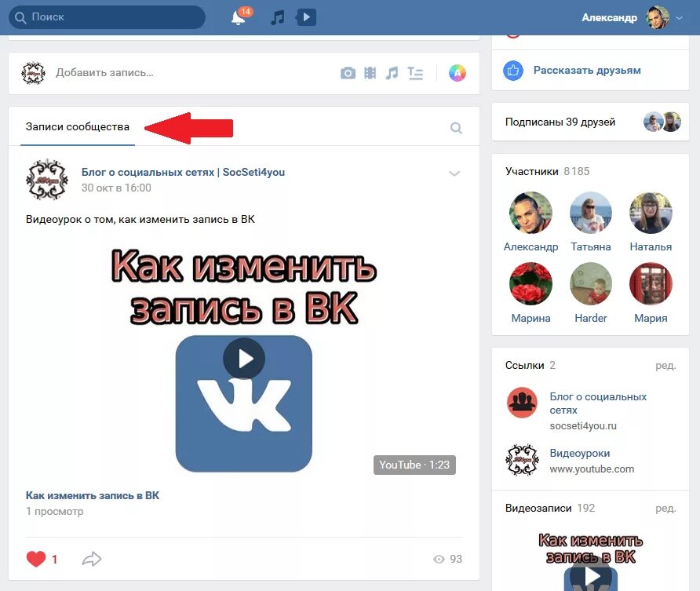Open member Harder avatar
Viewport: 700px width, 591px height.
pyautogui.click(x=591, y=284)
